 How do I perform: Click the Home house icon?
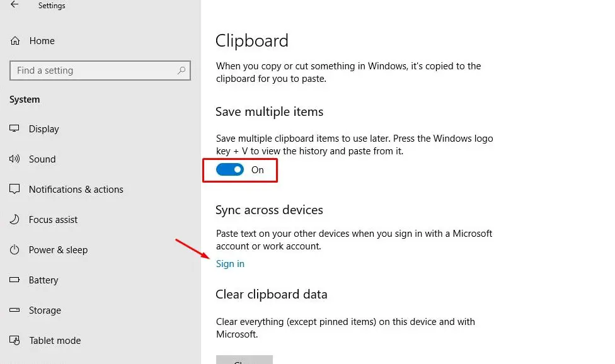(x=15, y=41)
